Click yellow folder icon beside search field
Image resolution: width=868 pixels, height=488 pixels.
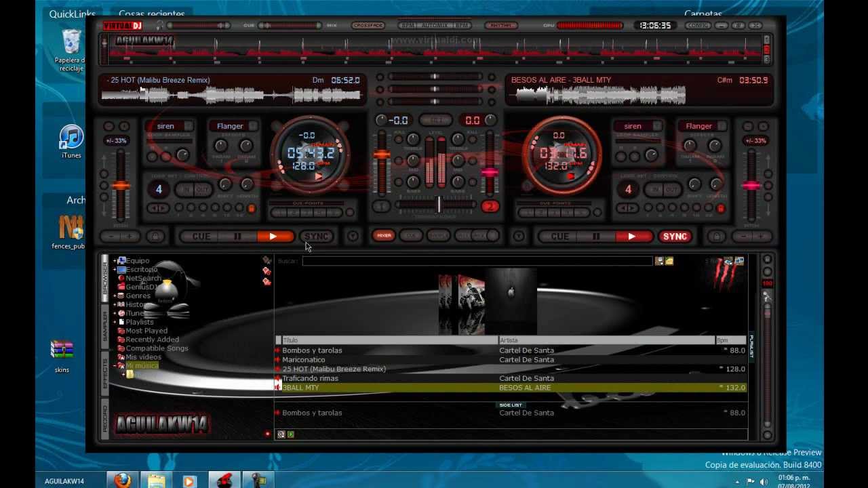(669, 261)
